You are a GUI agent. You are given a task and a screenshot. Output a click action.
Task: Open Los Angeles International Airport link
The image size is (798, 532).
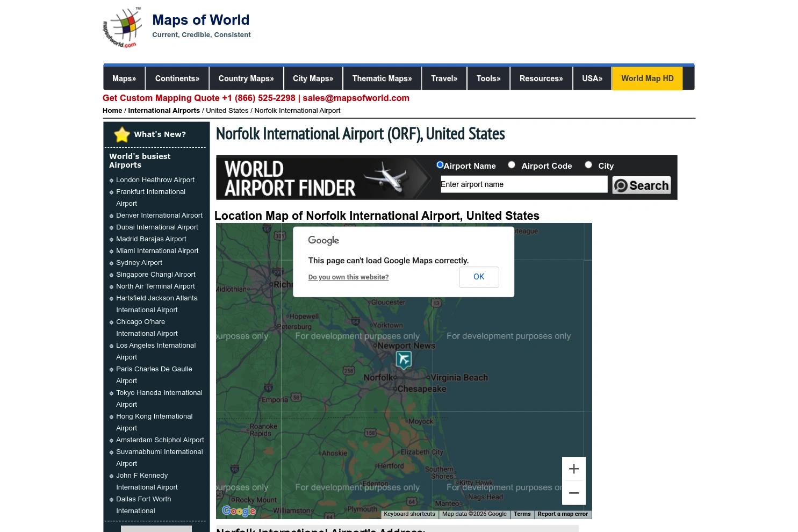point(156,351)
